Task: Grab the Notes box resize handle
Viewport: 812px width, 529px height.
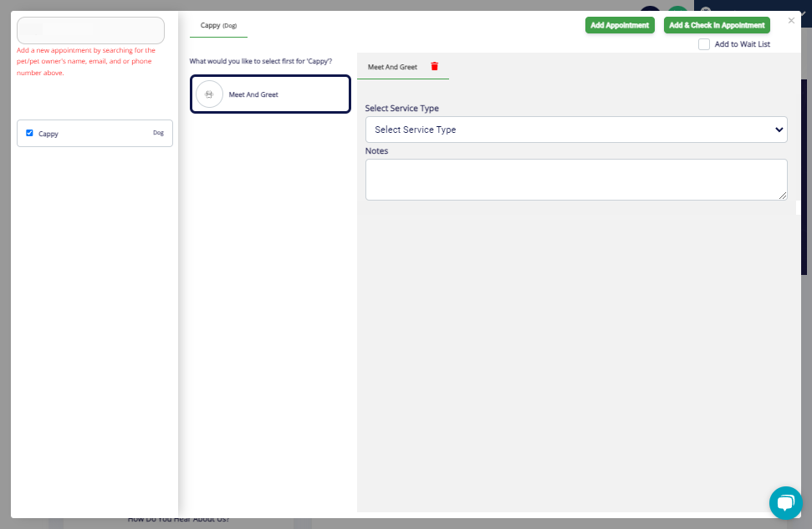Action: pyautogui.click(x=783, y=196)
